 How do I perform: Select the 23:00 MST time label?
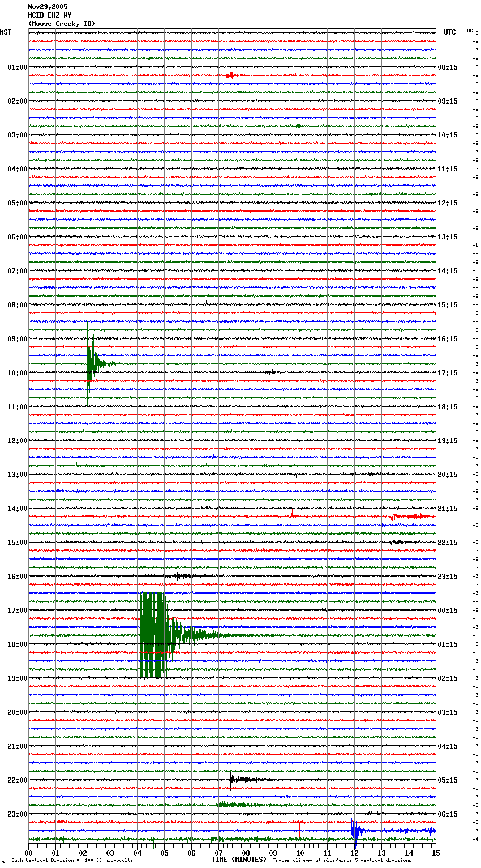[x=18, y=814]
